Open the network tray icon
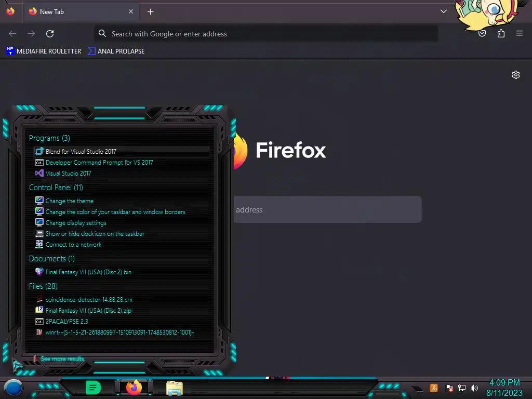The image size is (532, 399). 462,388
